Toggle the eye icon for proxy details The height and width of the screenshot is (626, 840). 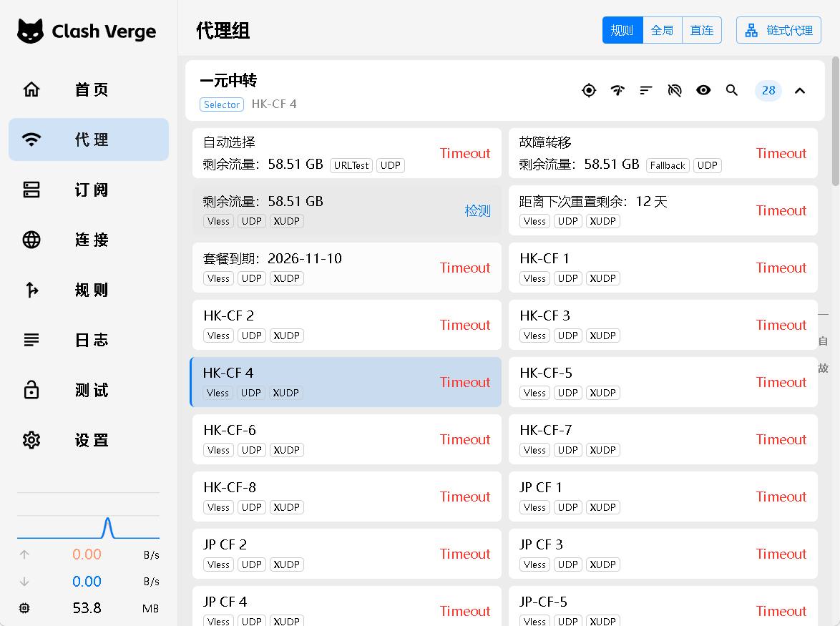coord(703,90)
